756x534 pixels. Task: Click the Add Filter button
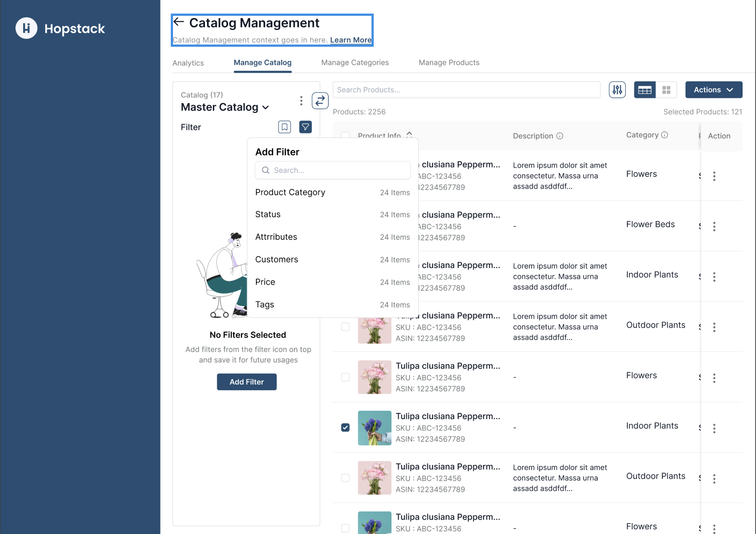[x=247, y=382]
